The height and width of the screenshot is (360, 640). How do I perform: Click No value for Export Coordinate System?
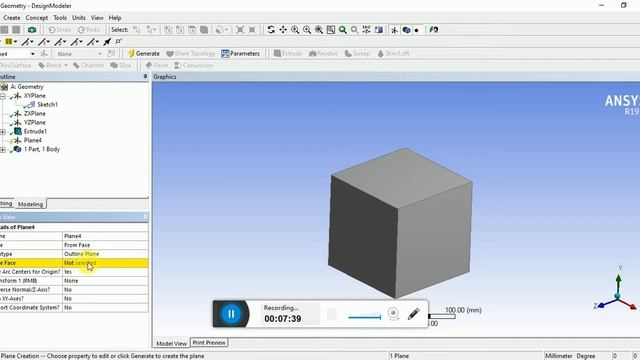[106, 308]
